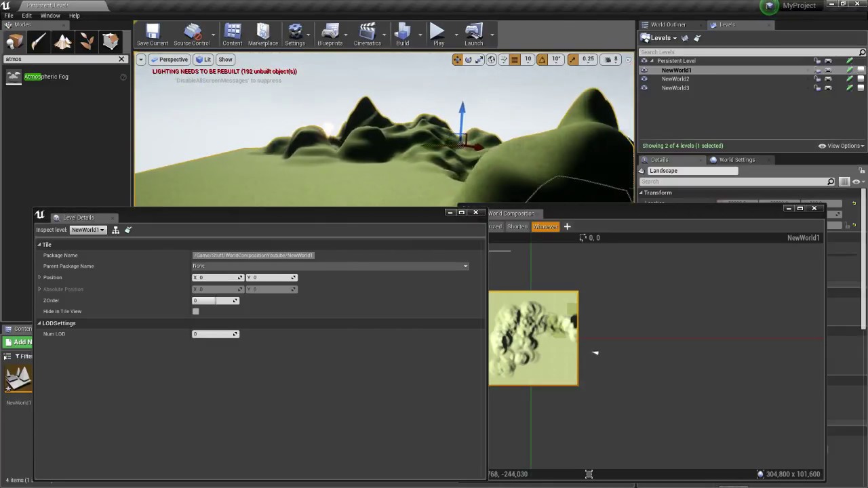868x488 pixels.
Task: Open the Settings toolbar icon
Action: 295,35
